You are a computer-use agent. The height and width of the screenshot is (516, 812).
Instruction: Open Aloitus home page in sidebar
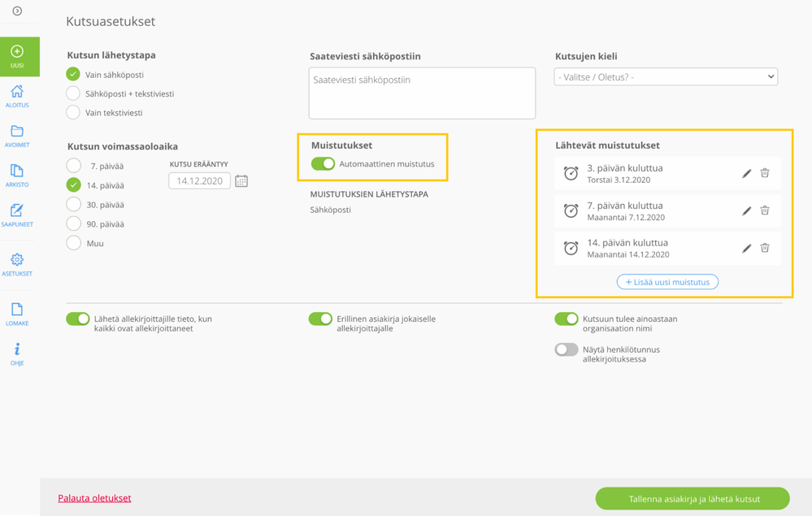pos(17,96)
